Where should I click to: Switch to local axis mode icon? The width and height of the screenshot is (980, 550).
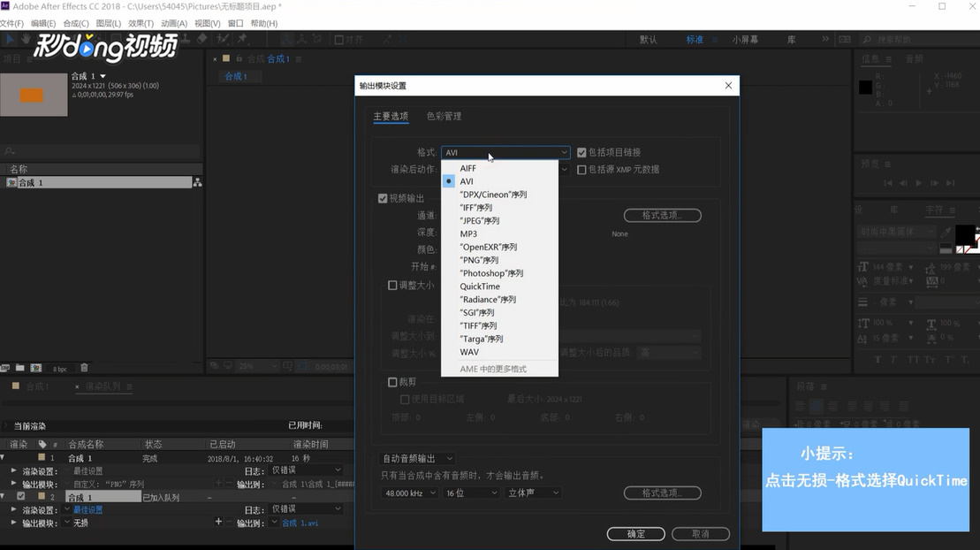pos(286,39)
